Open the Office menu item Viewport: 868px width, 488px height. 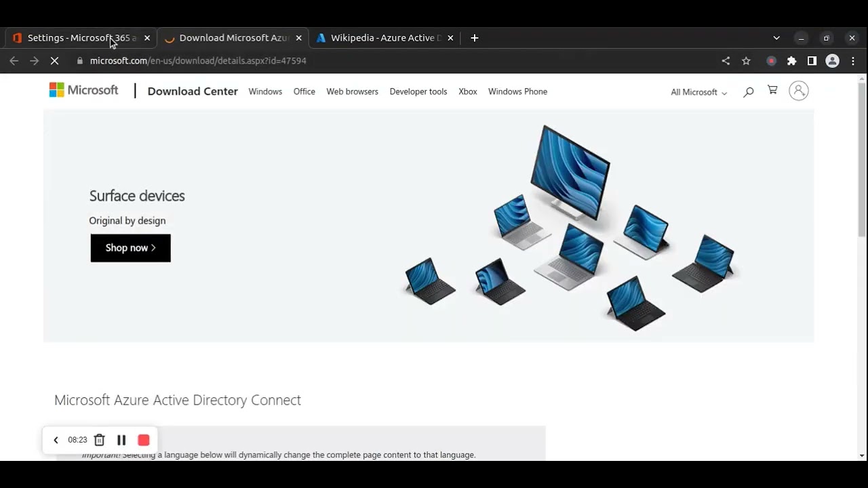click(x=304, y=91)
